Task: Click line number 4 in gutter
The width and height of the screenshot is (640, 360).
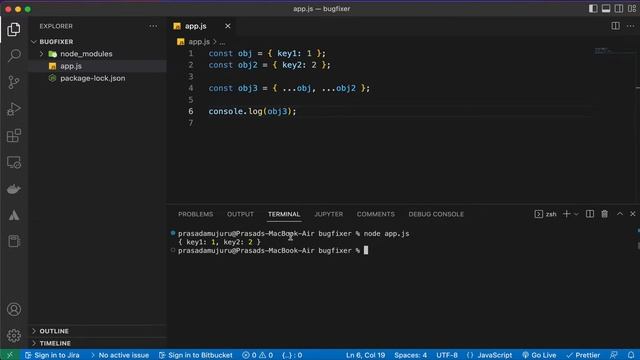Action: click(x=191, y=88)
